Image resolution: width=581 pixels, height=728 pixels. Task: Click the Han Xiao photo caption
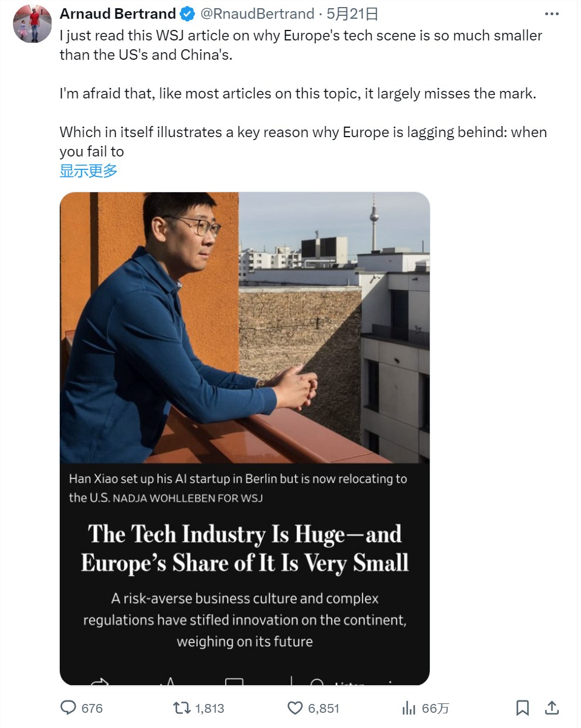click(x=238, y=488)
